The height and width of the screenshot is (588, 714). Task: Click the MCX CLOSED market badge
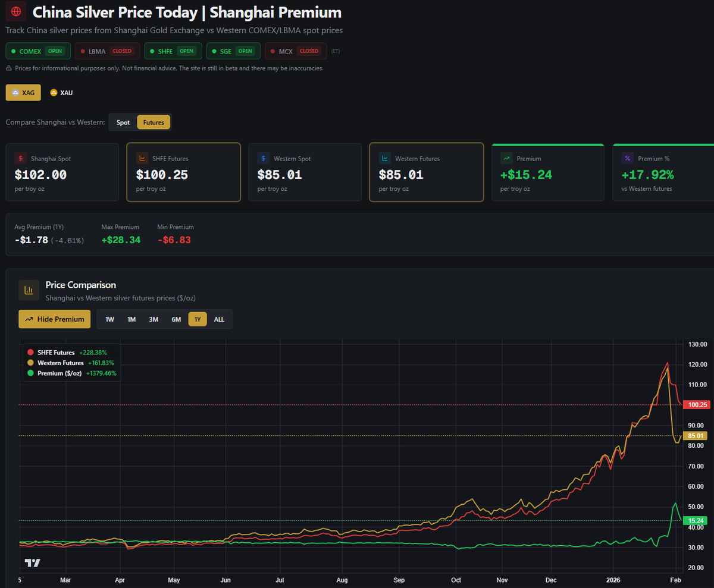(x=296, y=51)
